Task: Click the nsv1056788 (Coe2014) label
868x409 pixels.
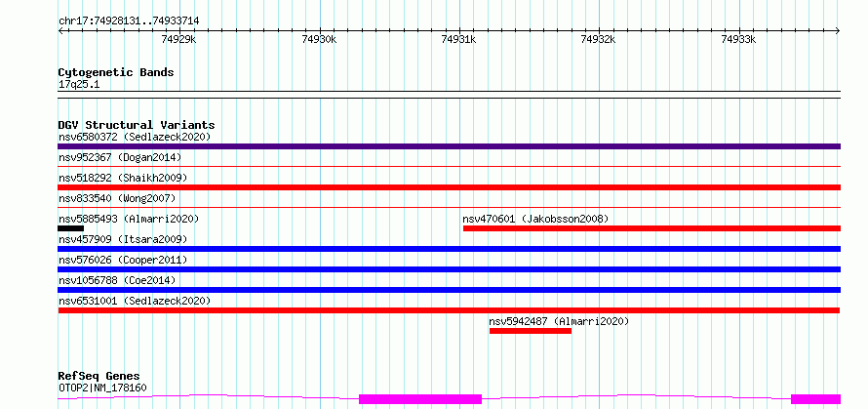Action: click(117, 280)
